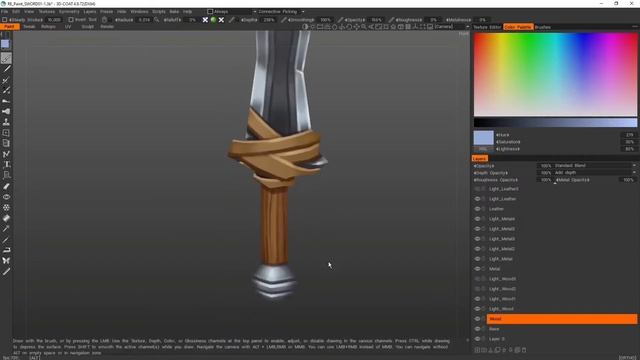640x360 pixels.
Task: Click the pen icon left of Depth
Action: click(231, 20)
